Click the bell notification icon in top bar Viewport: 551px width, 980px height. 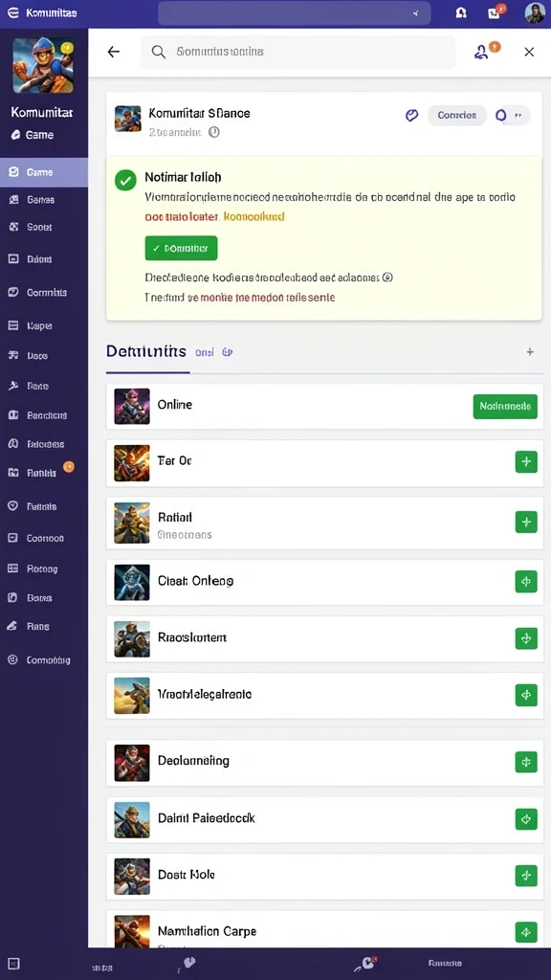pyautogui.click(x=461, y=12)
